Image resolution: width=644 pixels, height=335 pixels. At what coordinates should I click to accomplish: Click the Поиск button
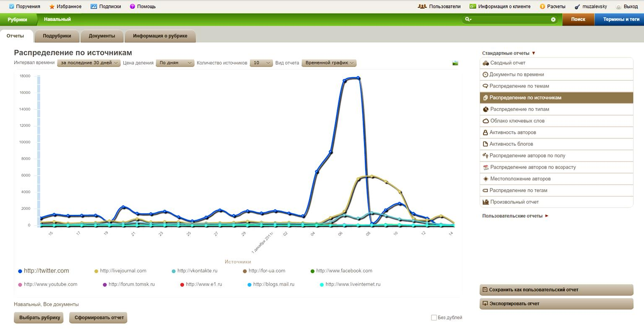tap(578, 19)
